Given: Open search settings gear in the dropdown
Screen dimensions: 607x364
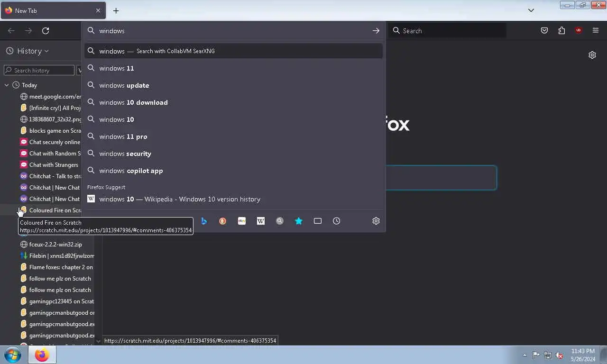Looking at the screenshot, I should [376, 221].
